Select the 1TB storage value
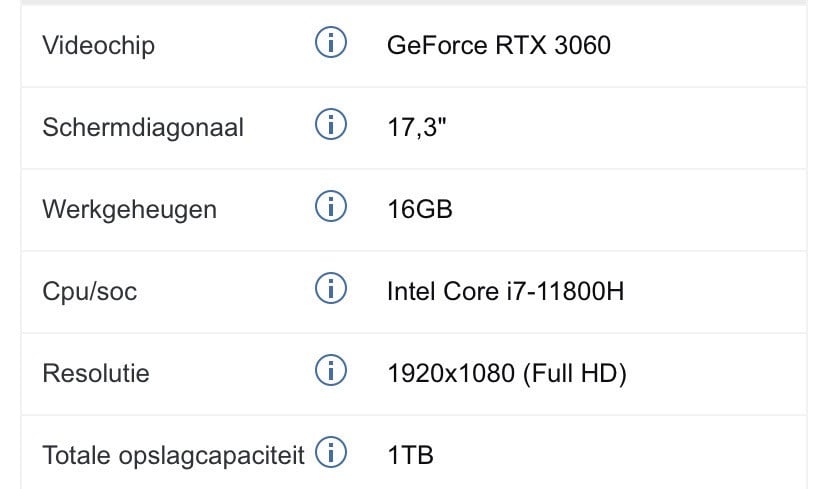The image size is (828, 489). [x=411, y=456]
